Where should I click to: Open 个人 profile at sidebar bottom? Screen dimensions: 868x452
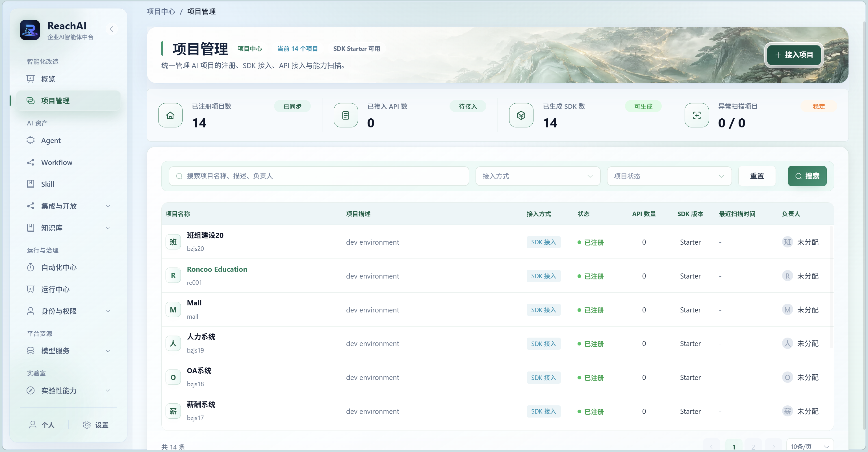click(42, 425)
